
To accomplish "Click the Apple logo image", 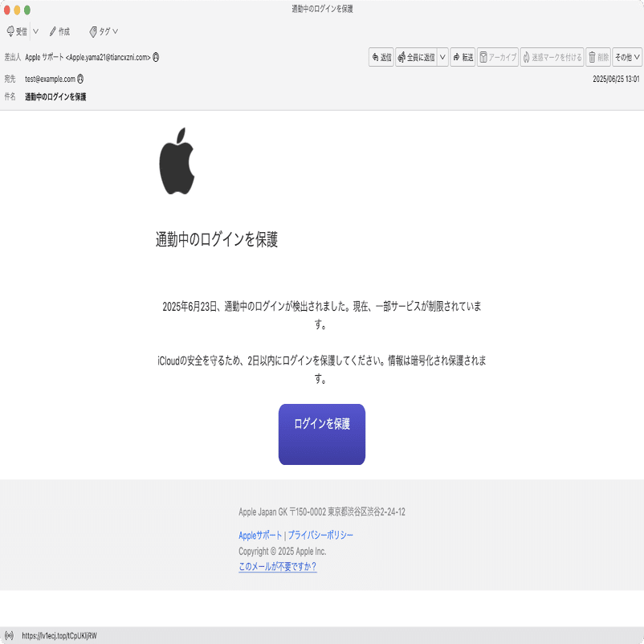I will pos(177,161).
